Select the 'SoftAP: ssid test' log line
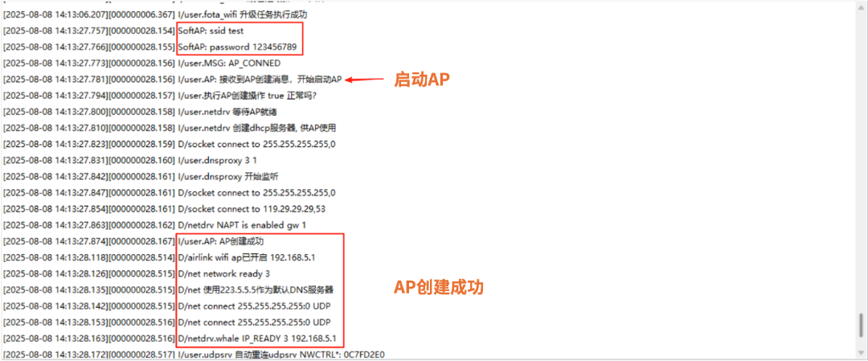868x361 pixels. 123,31
